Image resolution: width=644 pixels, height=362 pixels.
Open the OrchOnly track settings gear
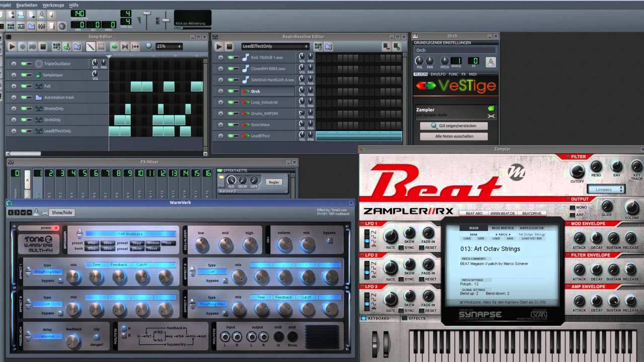[x=14, y=120]
